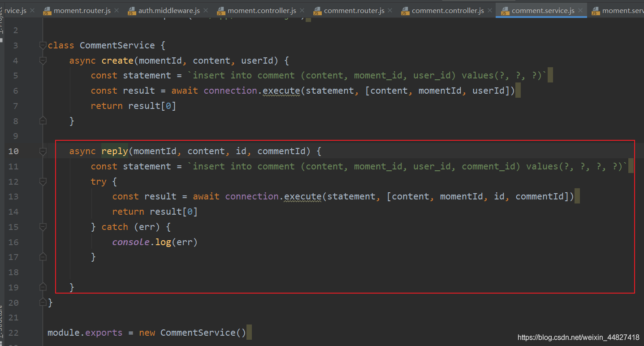Close the comment.service.js tab
This screenshot has width=644, height=346.
581,10
